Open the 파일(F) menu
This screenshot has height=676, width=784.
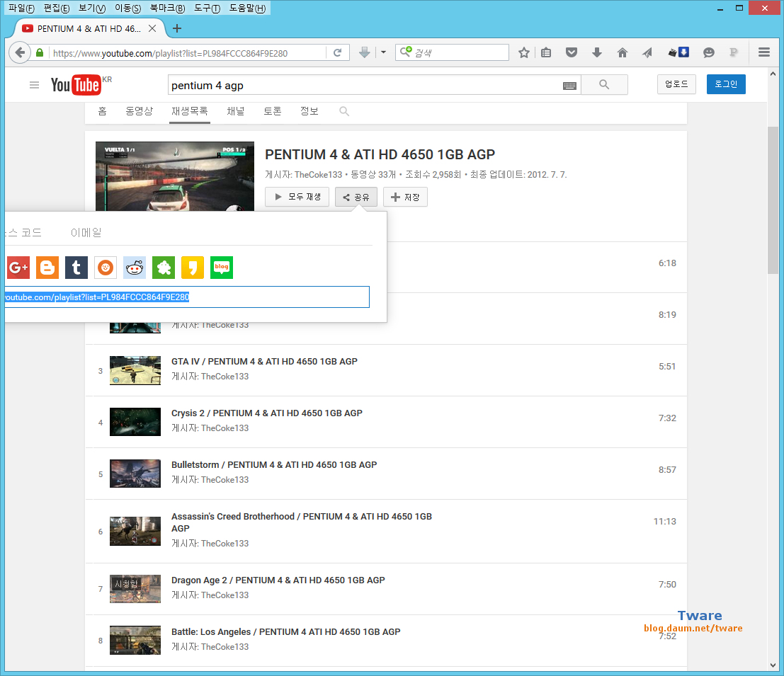click(x=21, y=8)
